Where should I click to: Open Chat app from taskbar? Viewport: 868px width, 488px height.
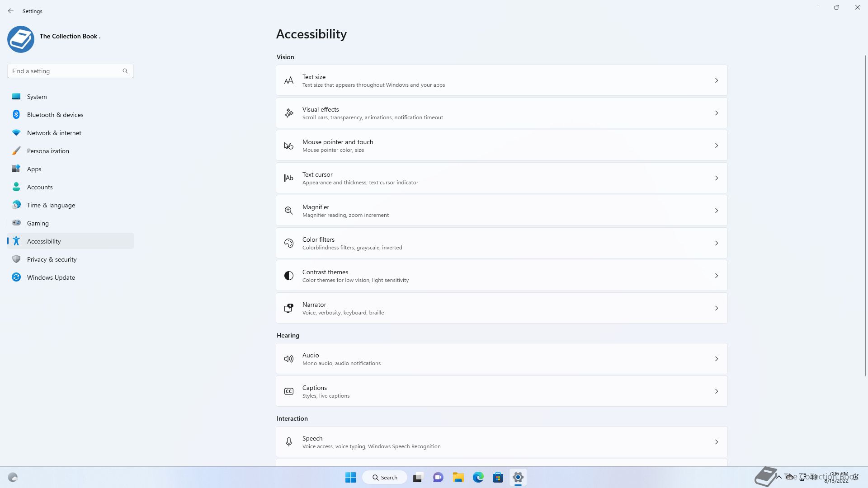pyautogui.click(x=438, y=477)
